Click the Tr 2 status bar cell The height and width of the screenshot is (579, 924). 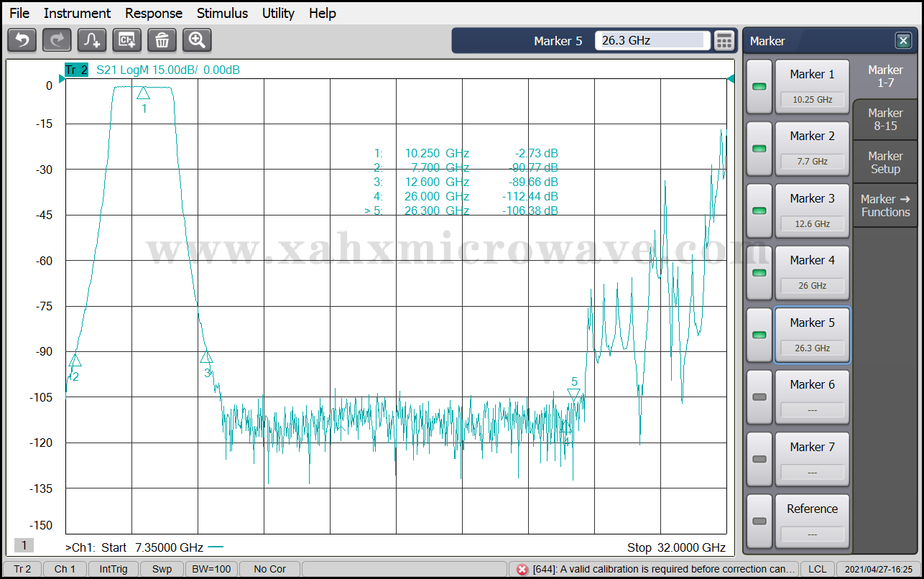(23, 569)
